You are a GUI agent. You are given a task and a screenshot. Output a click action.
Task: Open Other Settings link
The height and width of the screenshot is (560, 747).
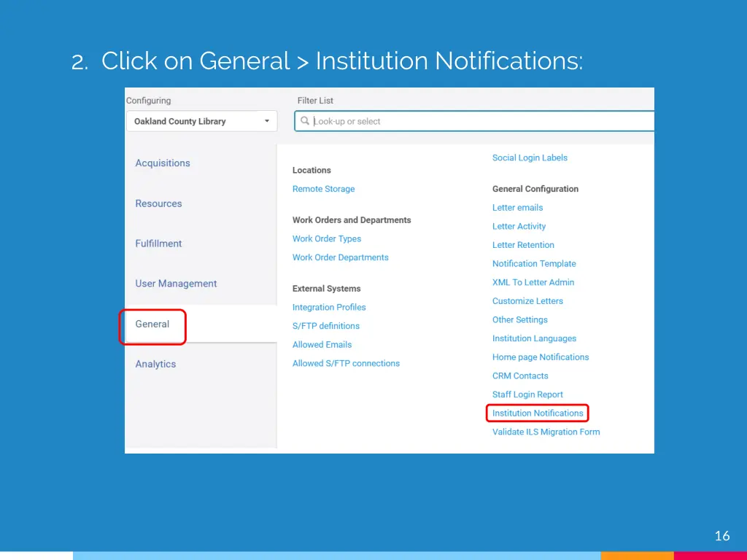(519, 319)
